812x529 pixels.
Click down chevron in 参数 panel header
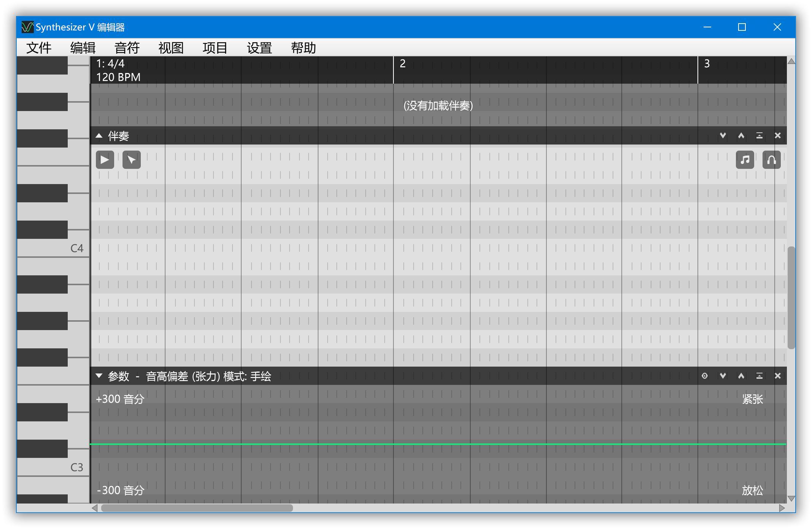pyautogui.click(x=723, y=376)
